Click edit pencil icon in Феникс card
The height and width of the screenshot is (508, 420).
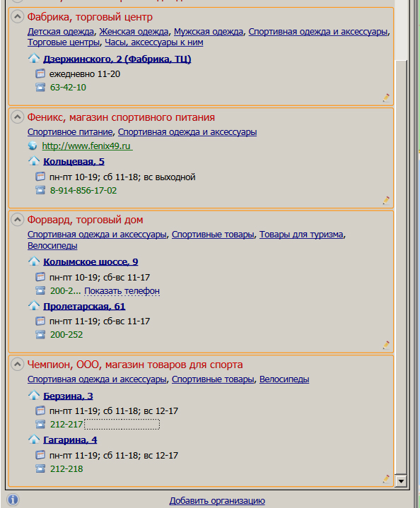(386, 200)
